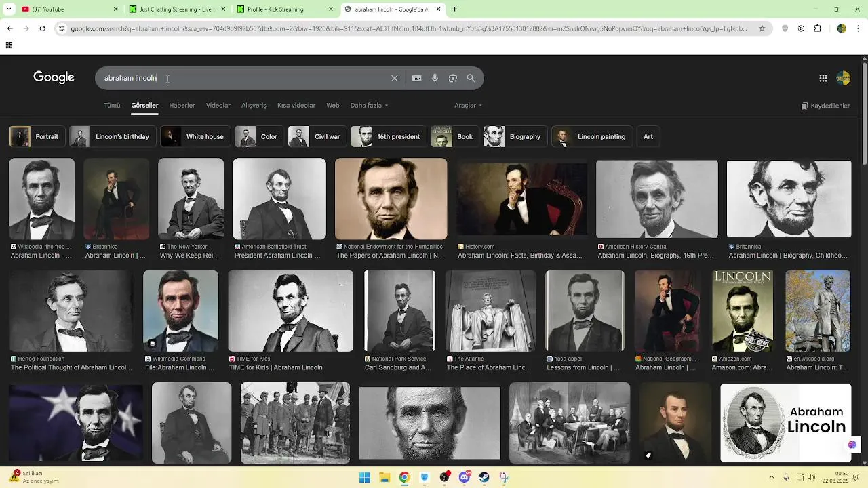The height and width of the screenshot is (488, 868).
Task: Go back to previous page
Action: pyautogui.click(x=9, y=28)
